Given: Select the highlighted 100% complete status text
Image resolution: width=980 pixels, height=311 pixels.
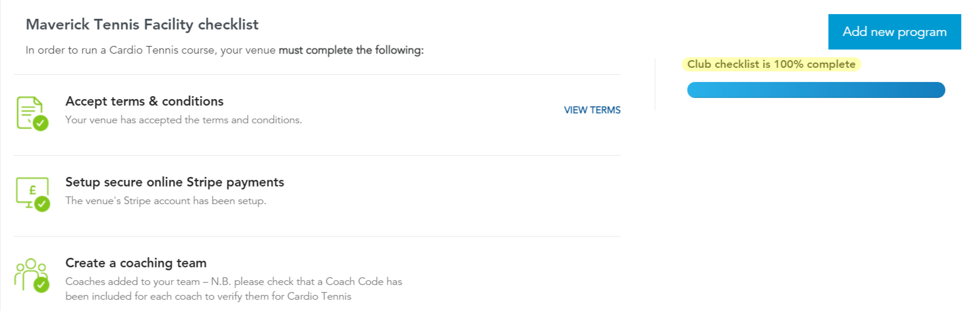Looking at the screenshot, I should click(x=771, y=64).
